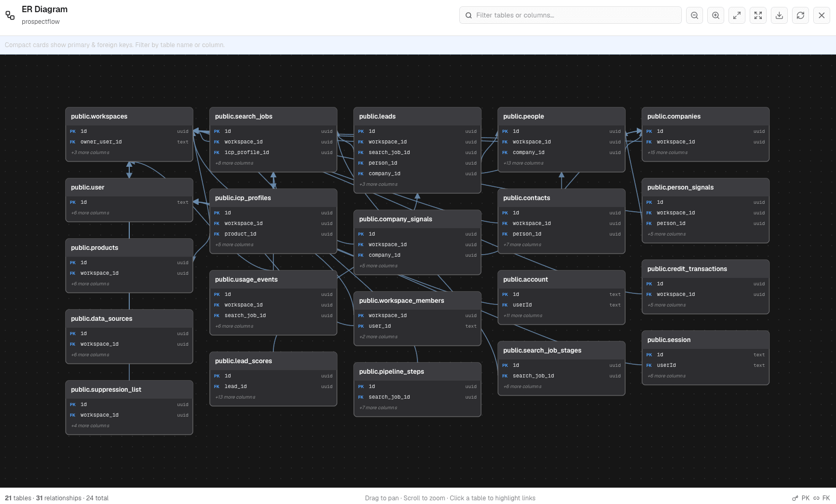Download the ER diagram
This screenshot has width=836, height=504.
[779, 15]
